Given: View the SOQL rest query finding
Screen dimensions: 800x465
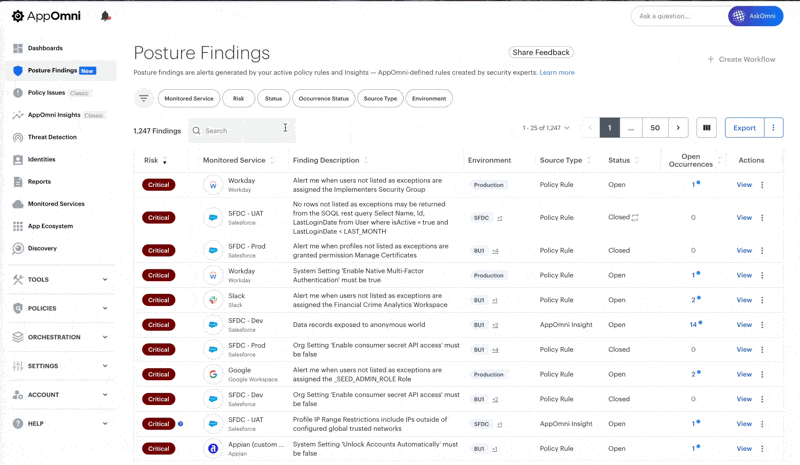Looking at the screenshot, I should pos(744,217).
